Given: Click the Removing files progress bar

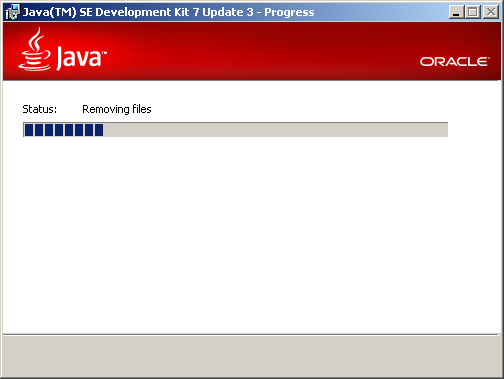Looking at the screenshot, I should pos(235,130).
